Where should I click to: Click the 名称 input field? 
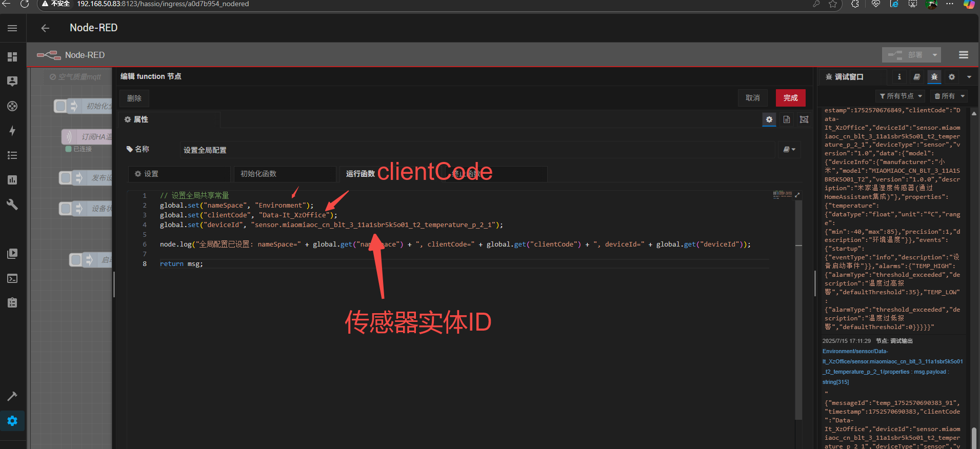[477, 150]
